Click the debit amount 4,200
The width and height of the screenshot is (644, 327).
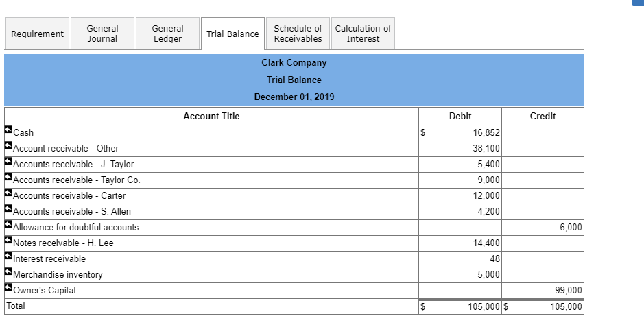point(489,211)
